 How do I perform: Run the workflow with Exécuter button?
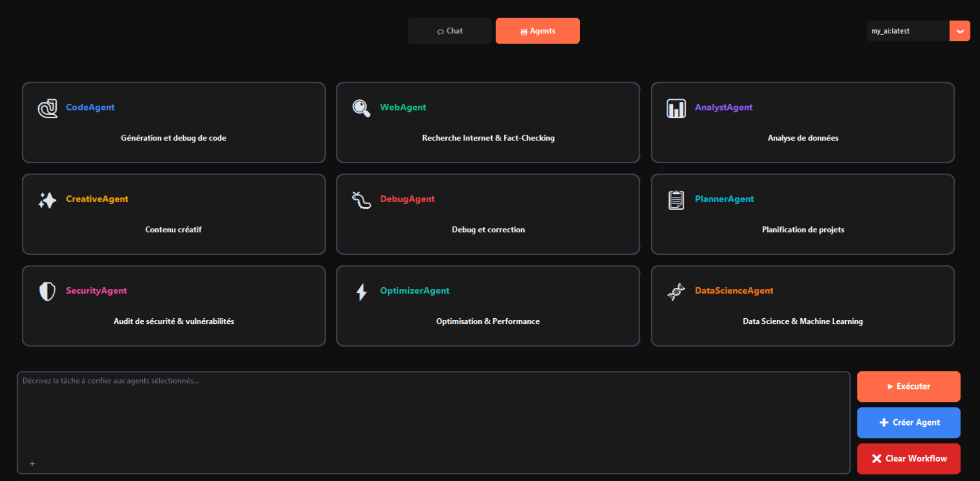coord(909,386)
